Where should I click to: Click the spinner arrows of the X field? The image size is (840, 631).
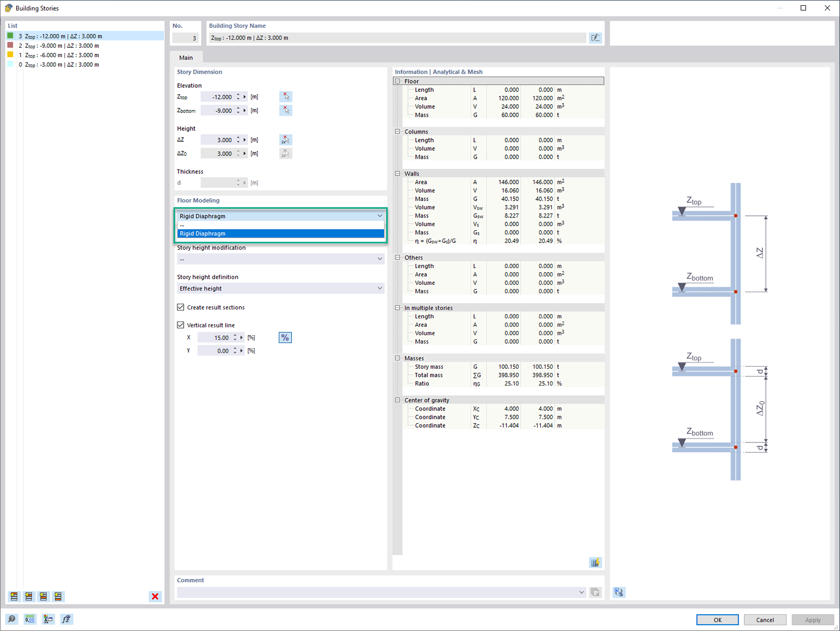(235, 337)
